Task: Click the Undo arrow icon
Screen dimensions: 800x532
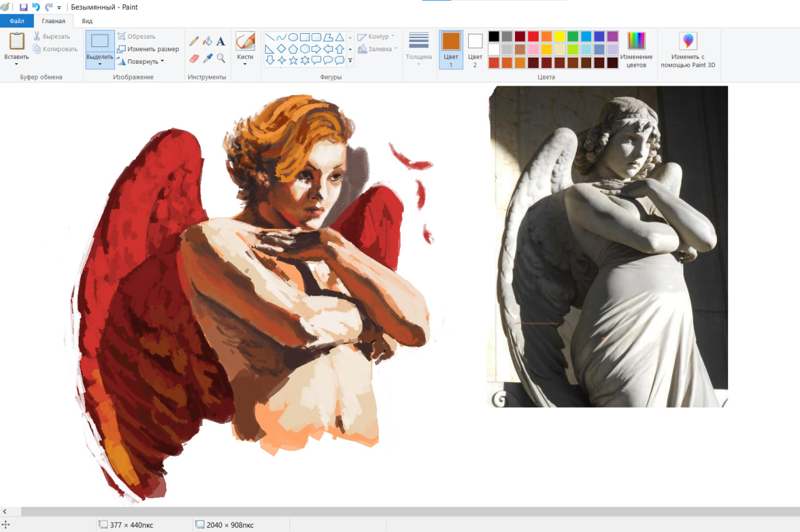Action: (36, 7)
